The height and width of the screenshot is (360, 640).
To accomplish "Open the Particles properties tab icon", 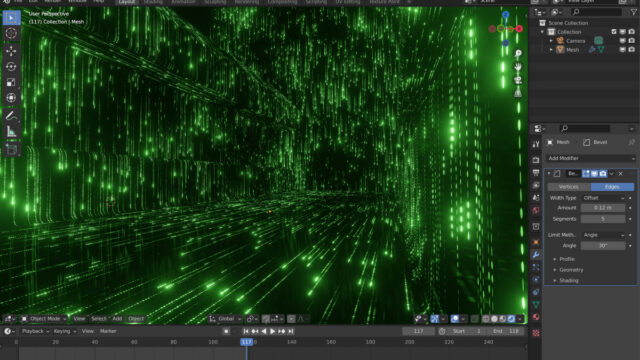I will pos(536,267).
